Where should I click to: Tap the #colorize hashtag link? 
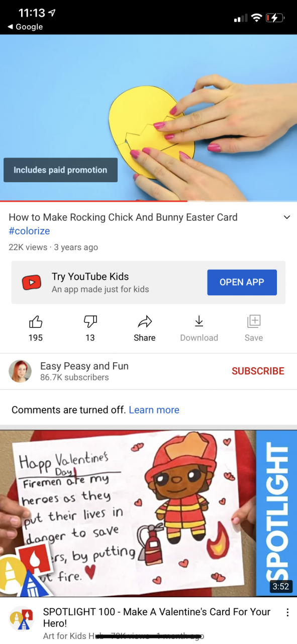[x=29, y=231]
